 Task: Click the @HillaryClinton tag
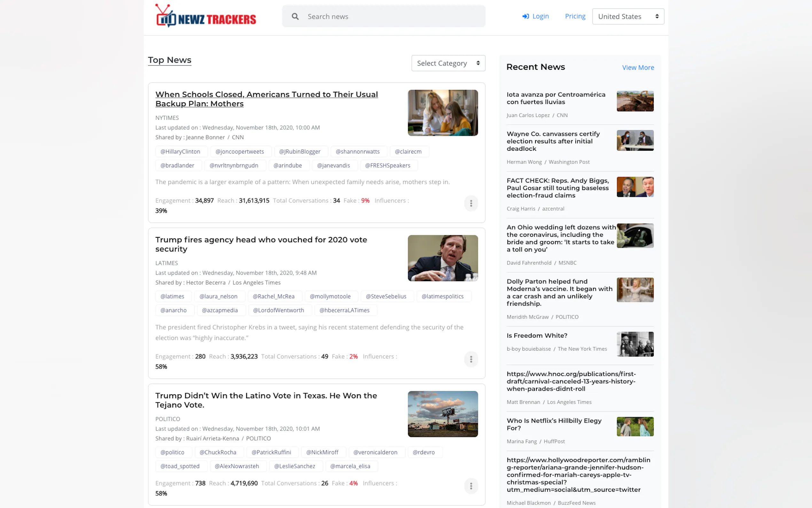click(x=180, y=152)
